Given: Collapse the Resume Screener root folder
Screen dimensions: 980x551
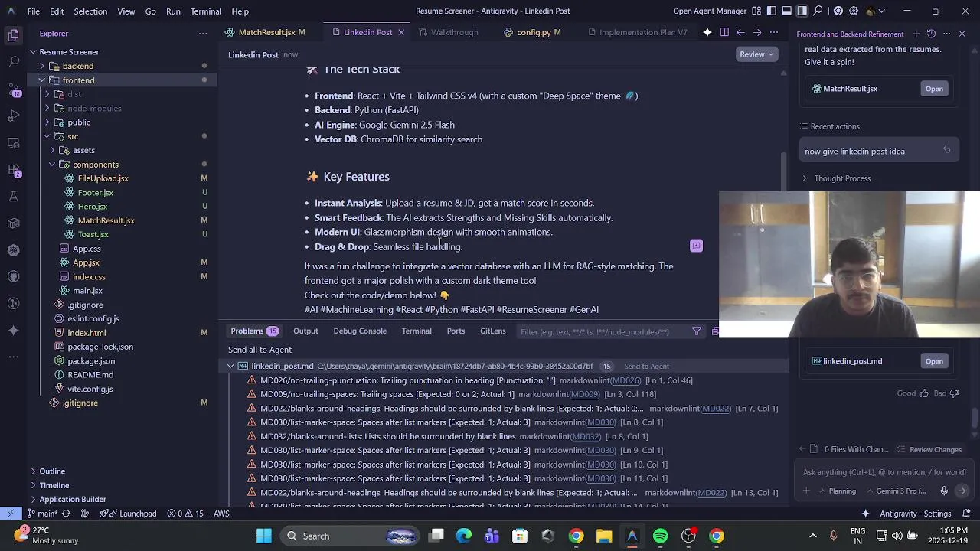Looking at the screenshot, I should click(33, 52).
